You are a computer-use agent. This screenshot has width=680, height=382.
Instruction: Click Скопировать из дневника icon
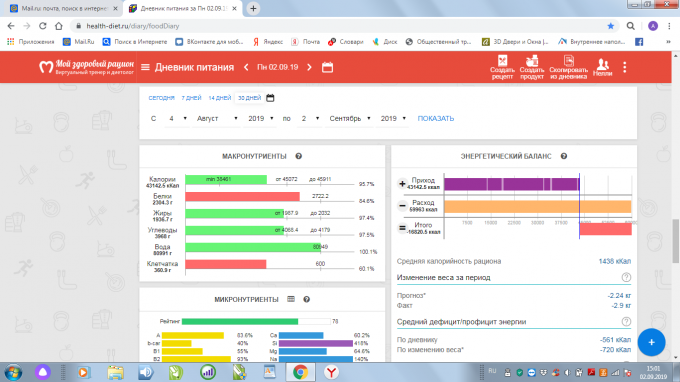click(569, 67)
